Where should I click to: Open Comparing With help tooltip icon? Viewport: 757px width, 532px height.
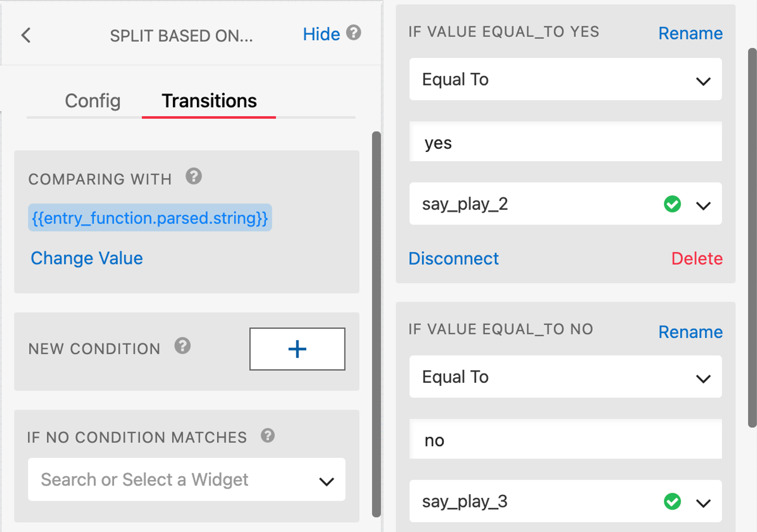click(x=194, y=176)
